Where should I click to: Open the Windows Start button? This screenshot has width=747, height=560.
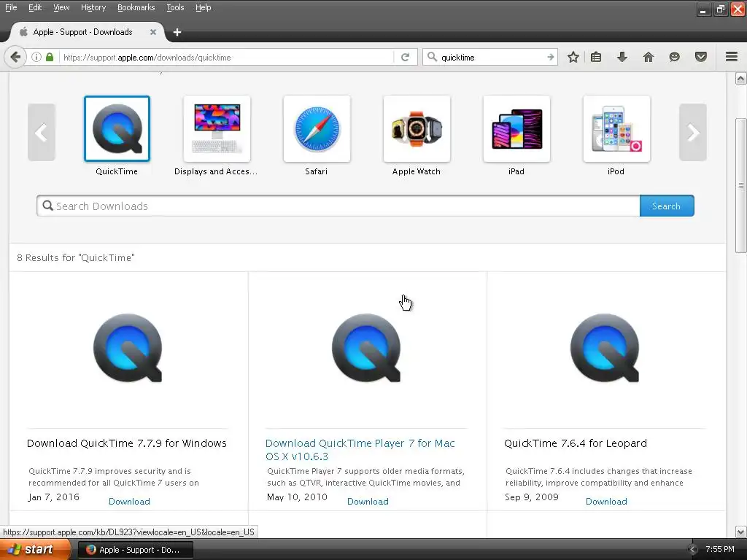tap(35, 550)
